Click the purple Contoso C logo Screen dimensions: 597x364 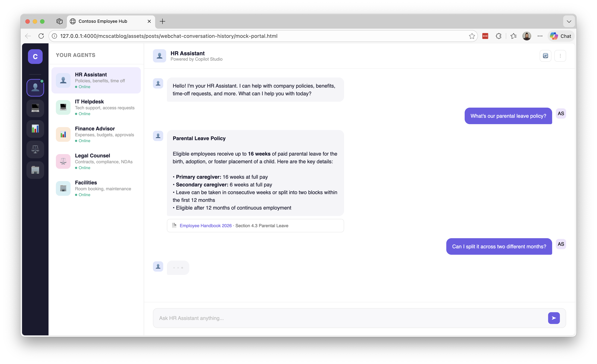pyautogui.click(x=35, y=57)
